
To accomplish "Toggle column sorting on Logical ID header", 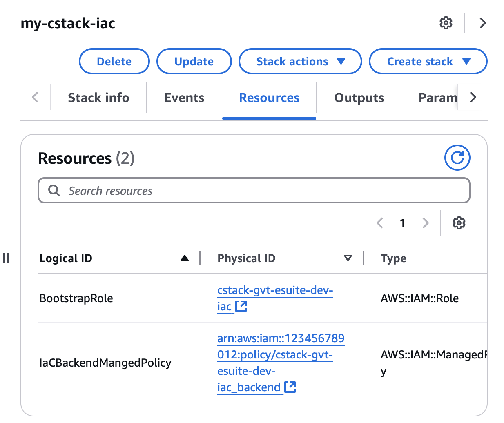I will tap(66, 258).
